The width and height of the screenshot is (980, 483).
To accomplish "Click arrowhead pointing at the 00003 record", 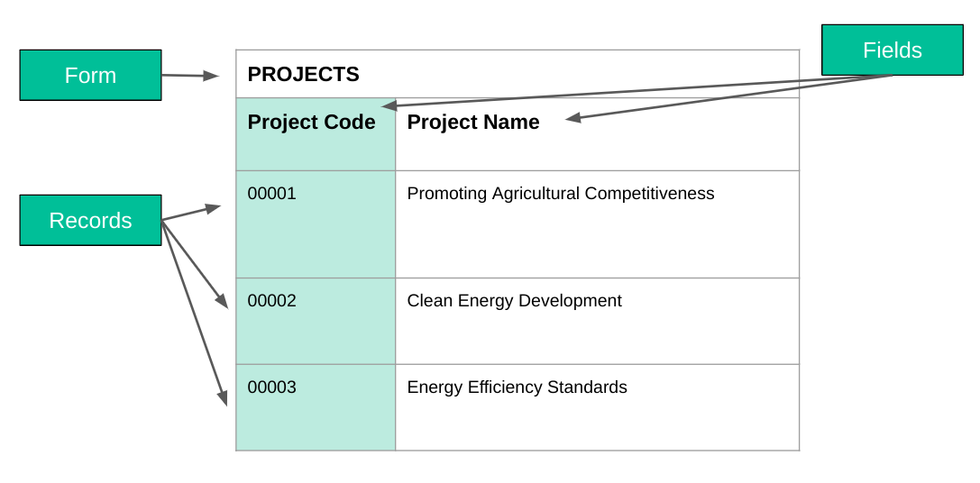I will (223, 397).
